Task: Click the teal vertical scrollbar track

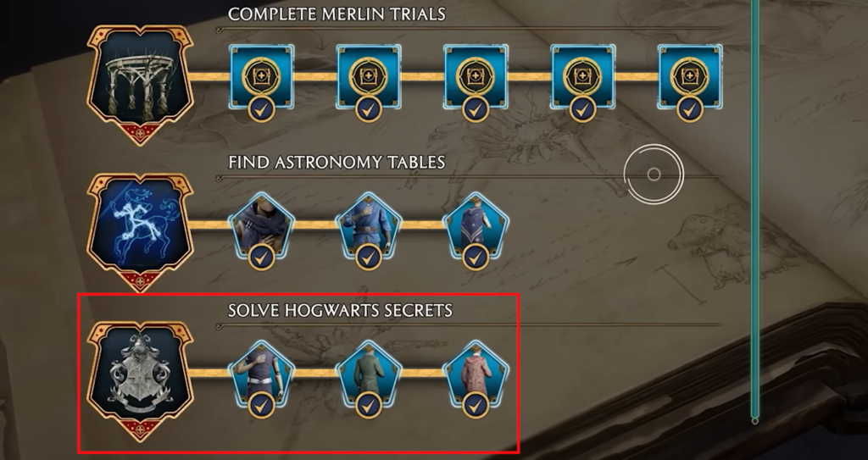Action: 754,210
